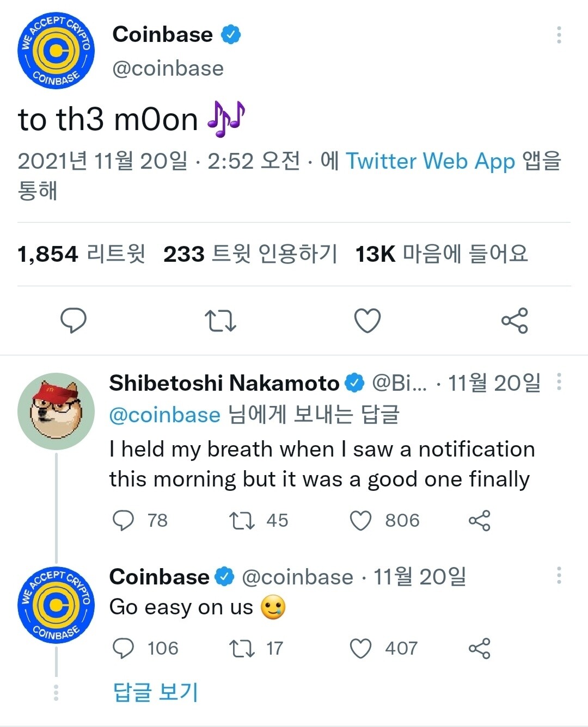Viewport: 588px width, 727px height.
Task: Open reply box on 'Go easy on us' tweet
Action: [x=124, y=648]
